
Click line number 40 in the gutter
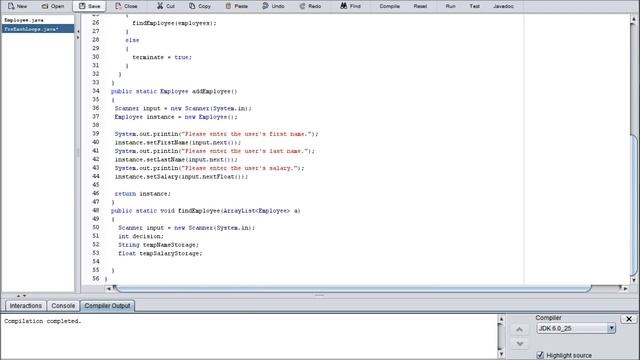(x=96, y=142)
